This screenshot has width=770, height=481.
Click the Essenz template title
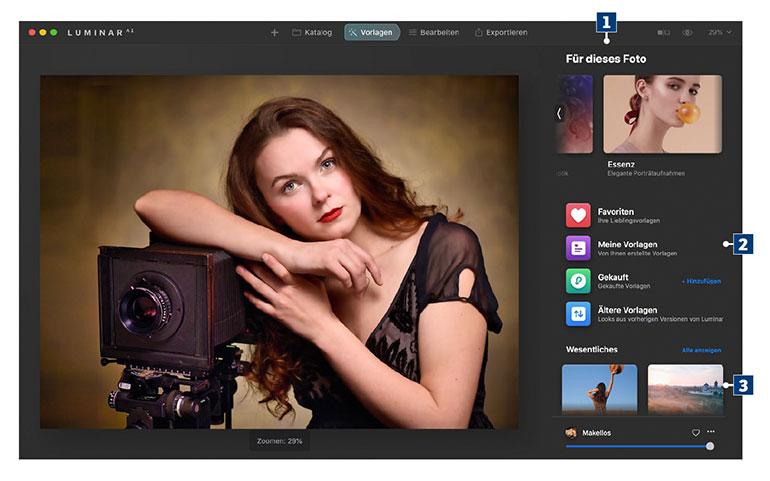coord(621,164)
